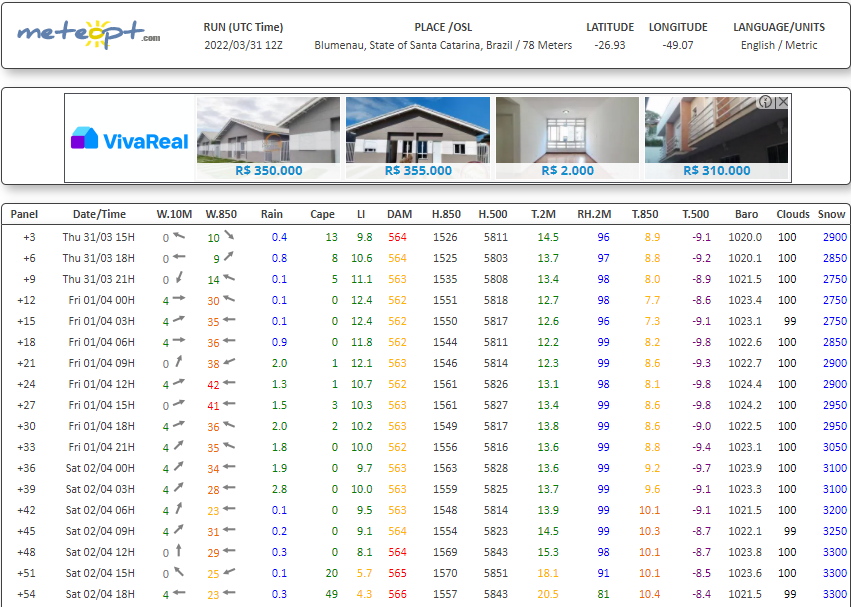The image size is (851, 607).
Task: Click W.850 wind arrow in Fri 01/04 21H row
Action: pyautogui.click(x=229, y=445)
